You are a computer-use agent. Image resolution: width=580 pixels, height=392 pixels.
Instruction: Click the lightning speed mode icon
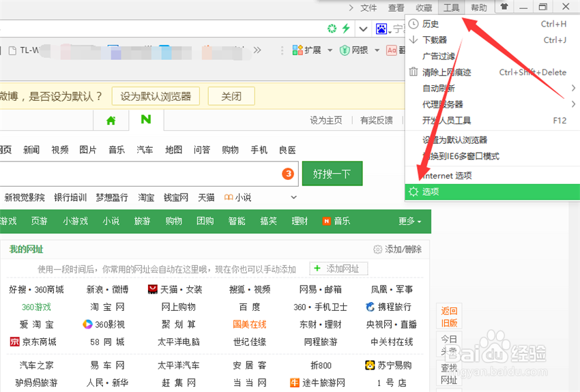tap(346, 29)
